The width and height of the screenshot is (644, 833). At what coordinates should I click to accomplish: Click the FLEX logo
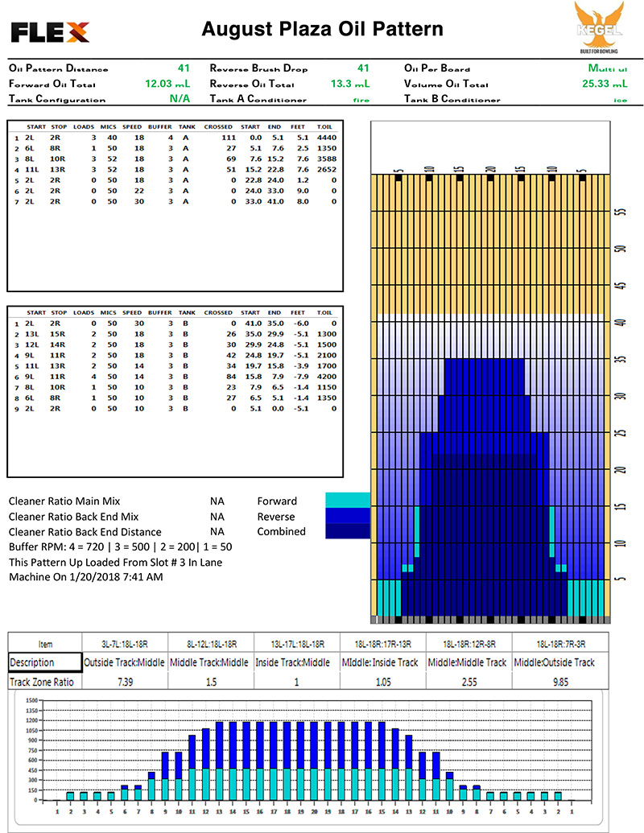pyautogui.click(x=50, y=31)
